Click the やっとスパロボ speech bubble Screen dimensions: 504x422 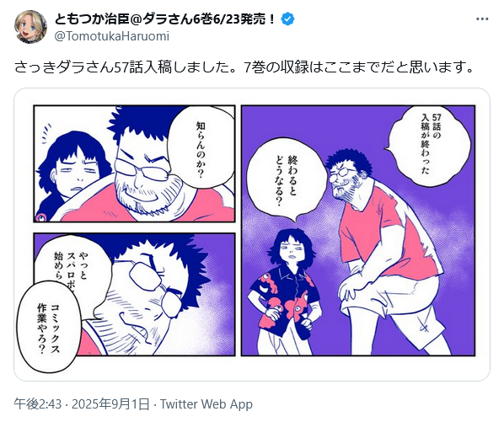pos(69,265)
